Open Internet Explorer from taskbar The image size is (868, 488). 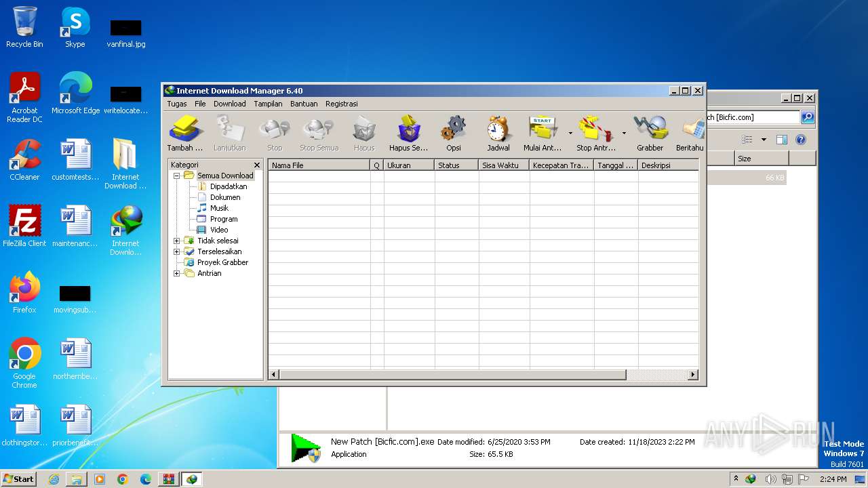tap(54, 479)
